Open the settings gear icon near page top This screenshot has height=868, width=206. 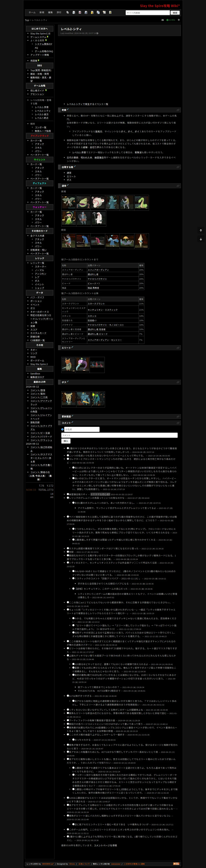click(x=179, y=20)
